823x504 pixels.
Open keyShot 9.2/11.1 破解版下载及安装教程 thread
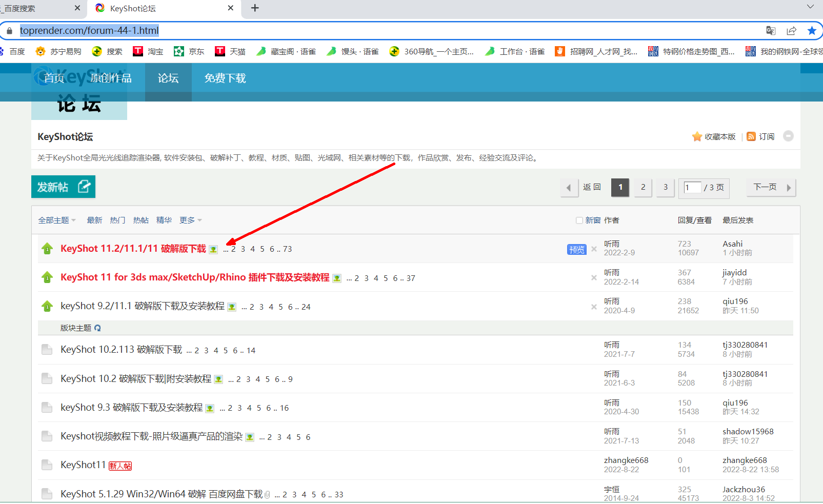coord(143,306)
